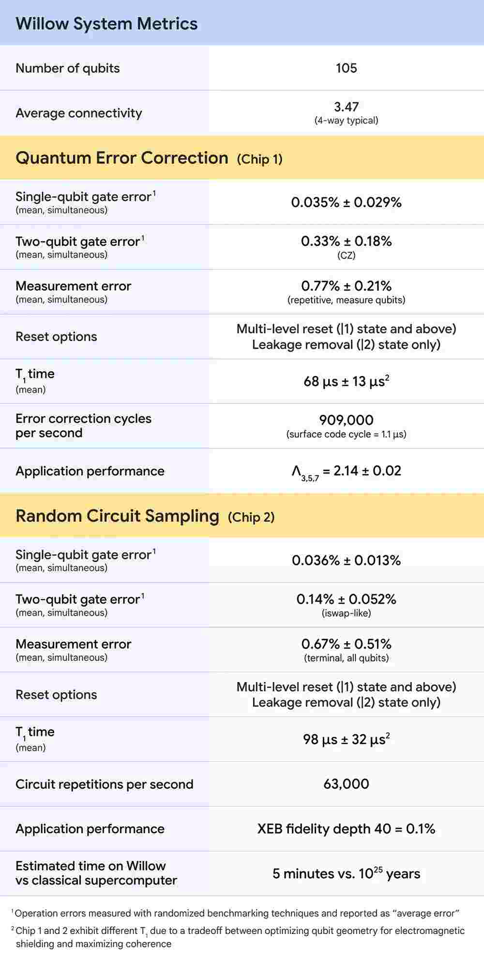
Task: Click the 909,000 cycles per second value
Action: point(346,420)
